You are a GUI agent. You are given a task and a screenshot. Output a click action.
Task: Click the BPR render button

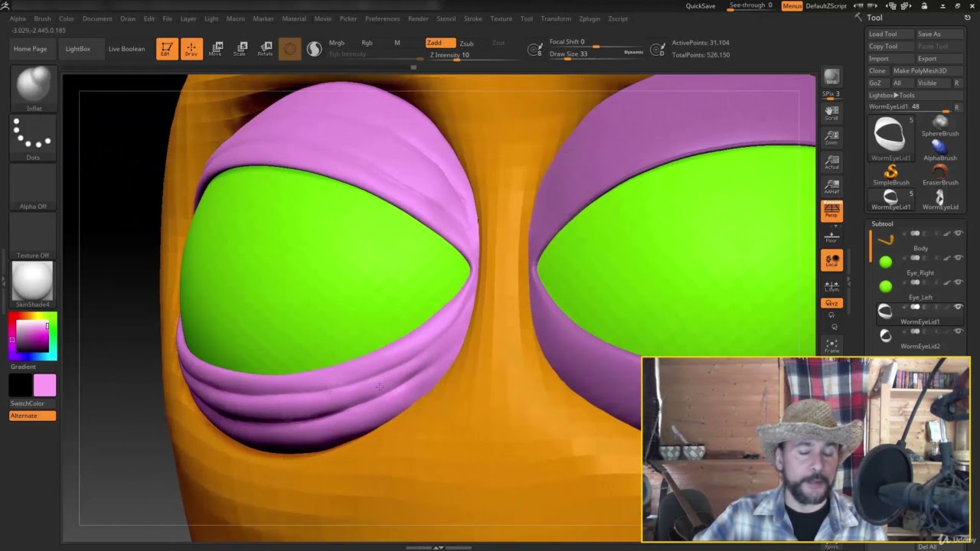(831, 78)
